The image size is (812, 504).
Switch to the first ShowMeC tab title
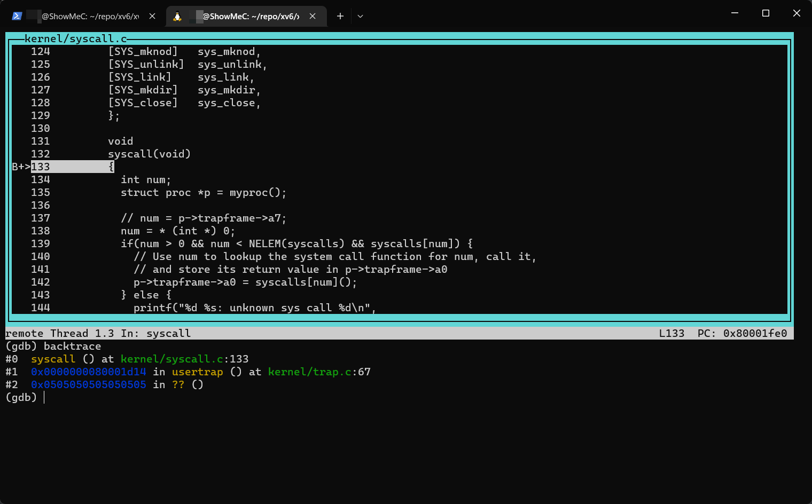tap(90, 16)
